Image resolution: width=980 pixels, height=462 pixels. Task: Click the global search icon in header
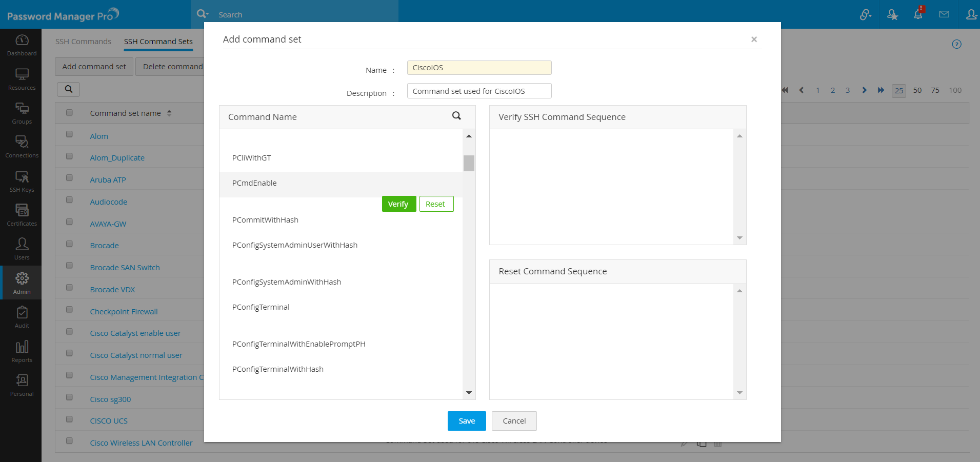[202, 14]
